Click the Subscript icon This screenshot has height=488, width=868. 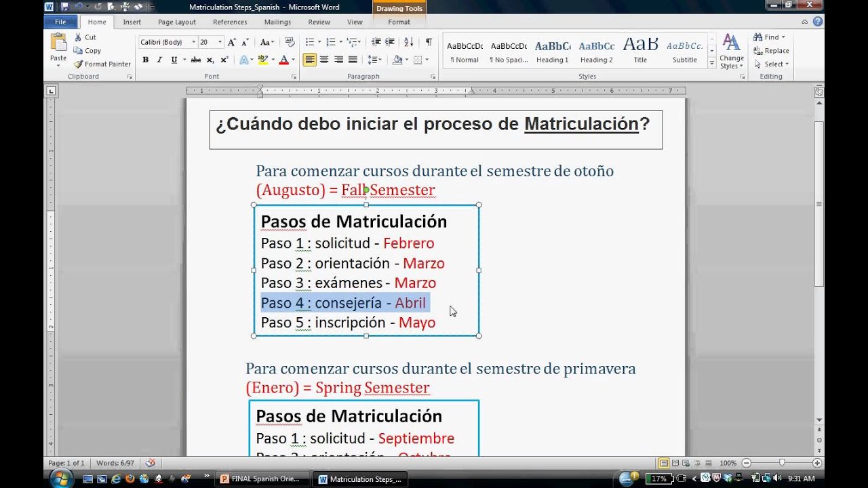[x=210, y=60]
